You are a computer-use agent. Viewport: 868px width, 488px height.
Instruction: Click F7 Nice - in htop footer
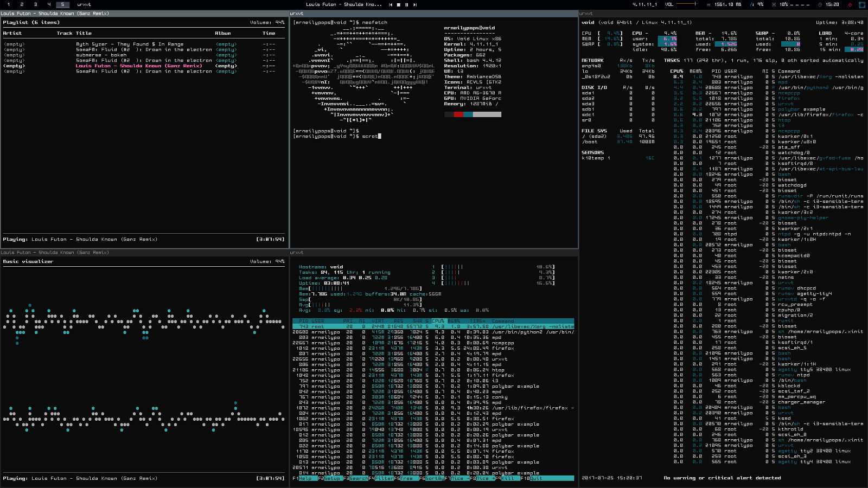pos(457,478)
